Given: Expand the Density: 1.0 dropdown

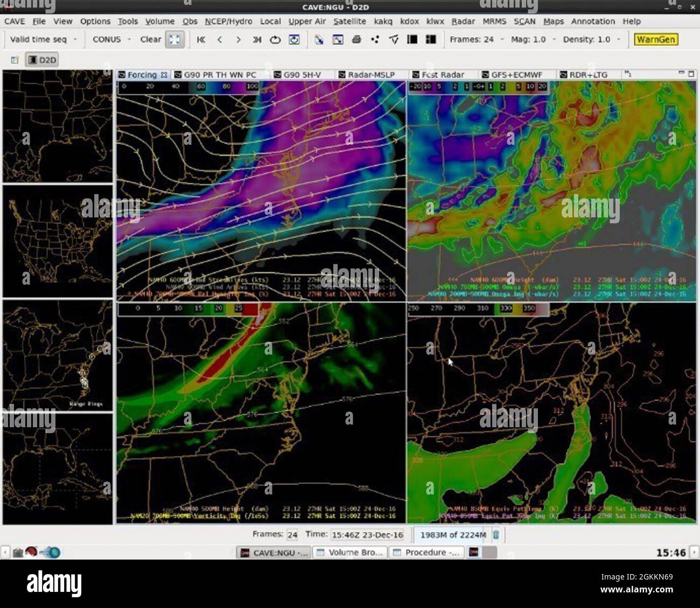Looking at the screenshot, I should coord(591,39).
